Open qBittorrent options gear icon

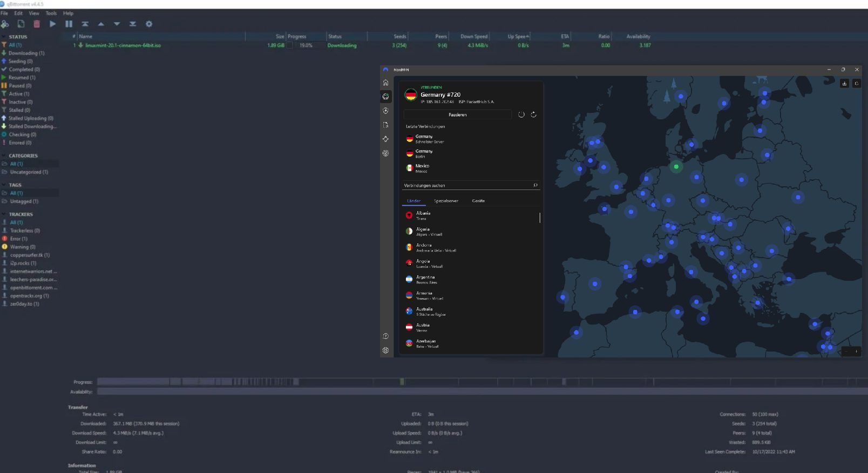[x=149, y=24]
